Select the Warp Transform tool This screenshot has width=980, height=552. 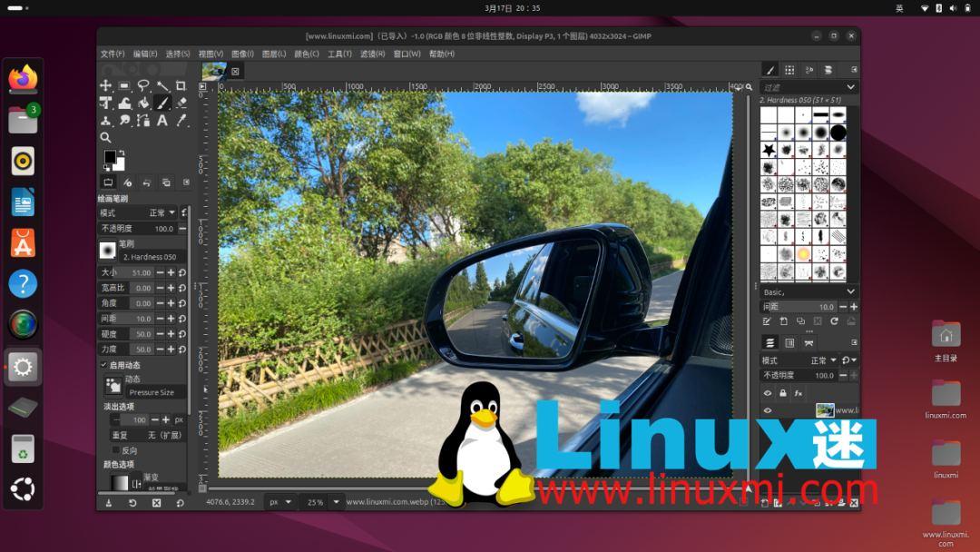[x=124, y=103]
